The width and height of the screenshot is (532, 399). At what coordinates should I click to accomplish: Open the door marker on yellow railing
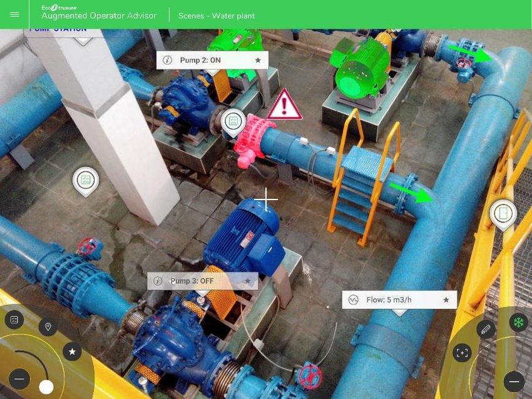pos(503,215)
